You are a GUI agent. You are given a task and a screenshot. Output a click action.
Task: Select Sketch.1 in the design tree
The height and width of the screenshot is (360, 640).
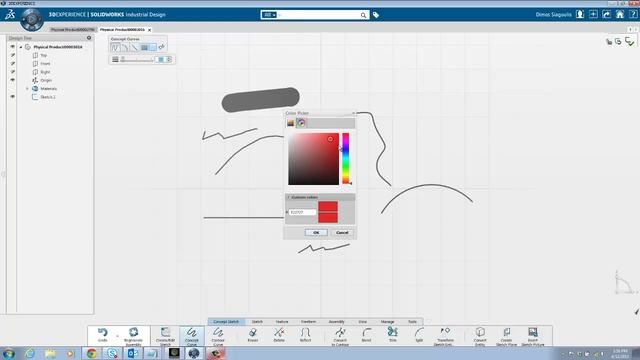coord(48,97)
